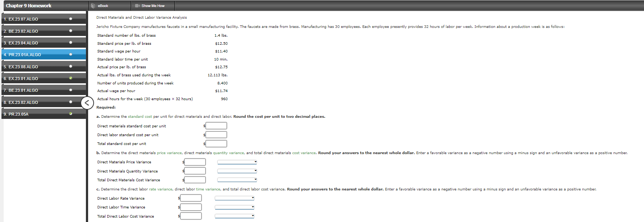Open question 7. BE.23.01.ALGO
The image size is (644, 222).
(44, 90)
